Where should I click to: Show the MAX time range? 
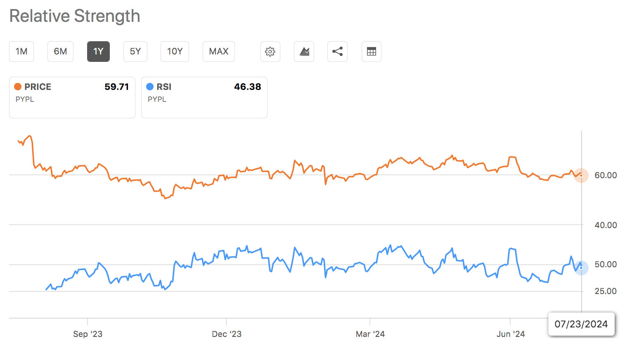pyautogui.click(x=219, y=52)
